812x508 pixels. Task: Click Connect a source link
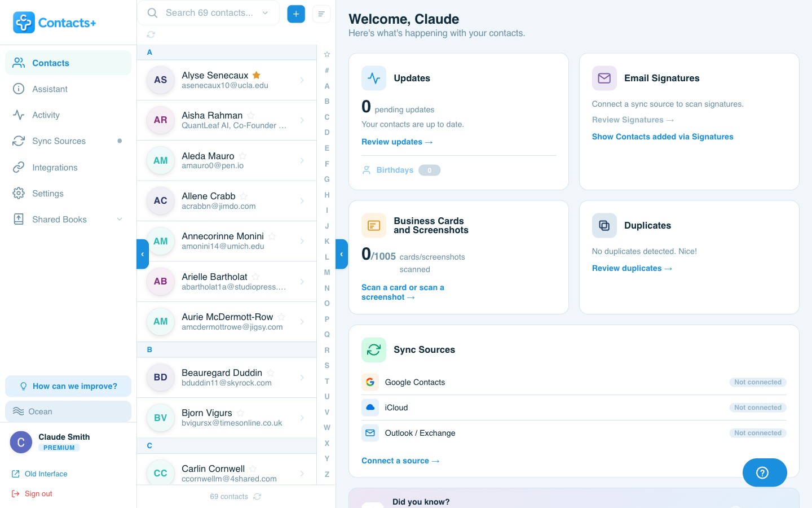point(400,461)
